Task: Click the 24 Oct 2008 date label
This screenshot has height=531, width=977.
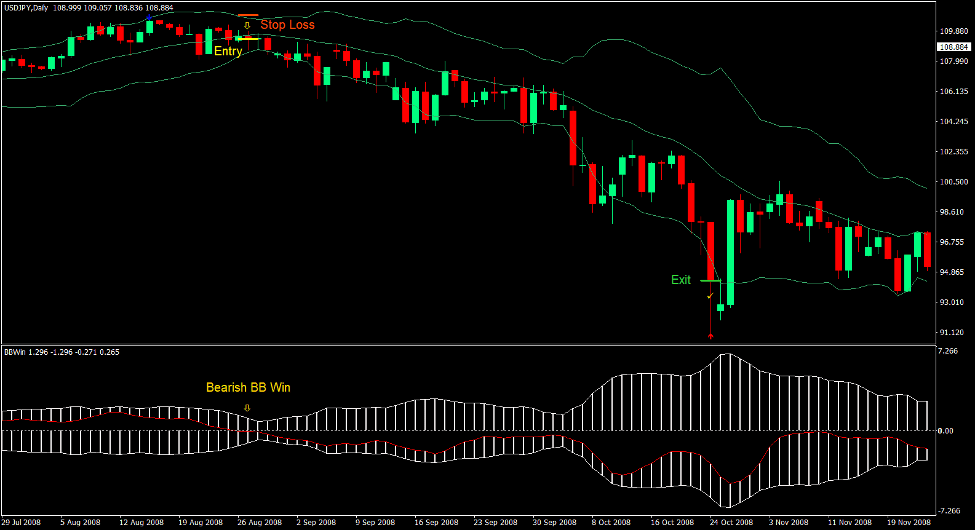Action: click(x=732, y=522)
